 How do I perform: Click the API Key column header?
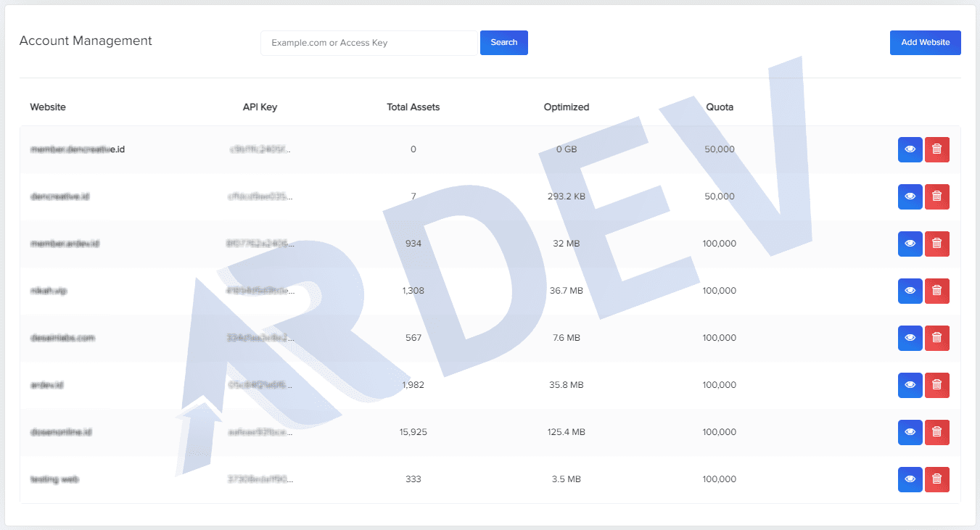pos(260,107)
